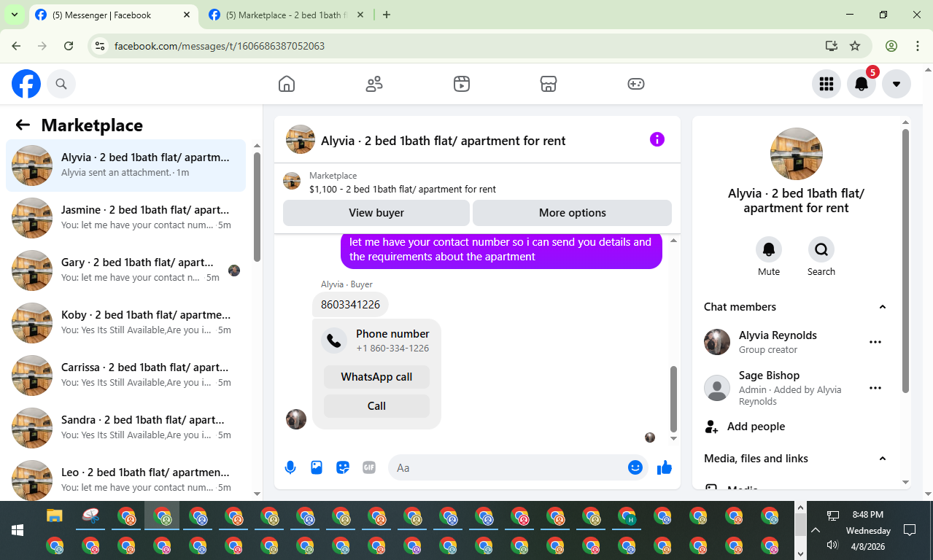
Task: Click the conversation list scrollbar
Action: coord(257,208)
